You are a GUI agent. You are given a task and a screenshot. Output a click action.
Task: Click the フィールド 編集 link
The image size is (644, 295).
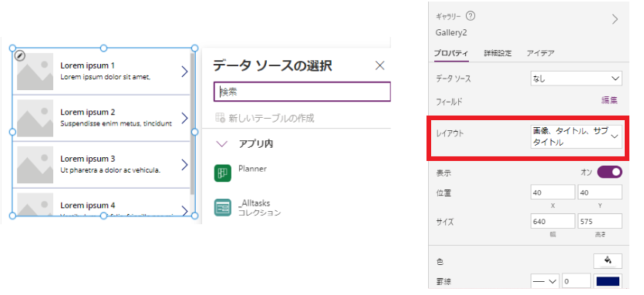609,101
